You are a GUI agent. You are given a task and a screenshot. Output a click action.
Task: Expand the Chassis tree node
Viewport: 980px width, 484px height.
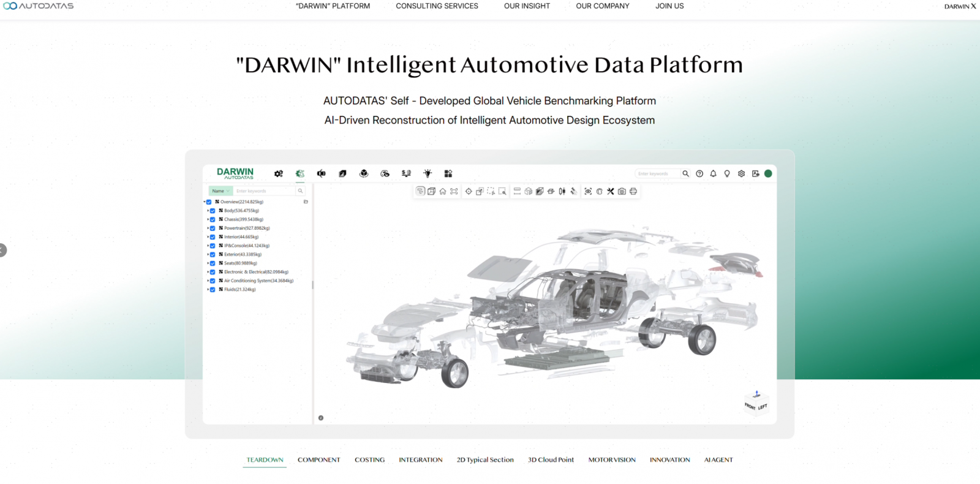(x=208, y=219)
